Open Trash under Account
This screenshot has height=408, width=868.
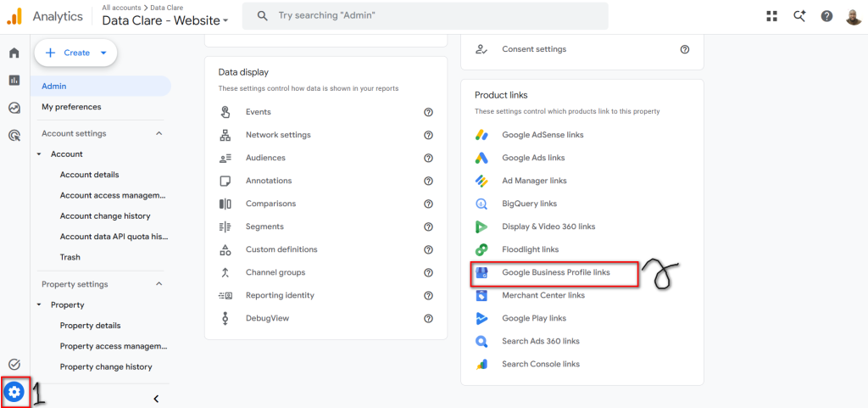70,257
